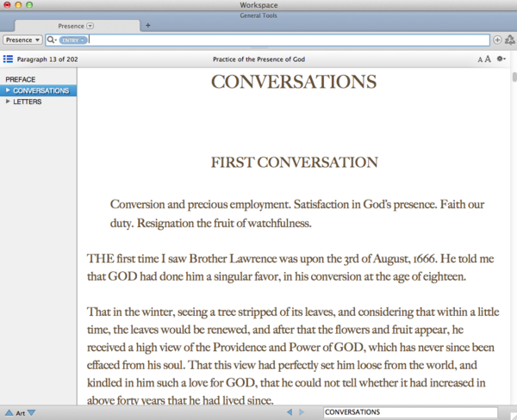Toggle the table of contents list icon
Screen dimensions: 517x420
[8, 59]
